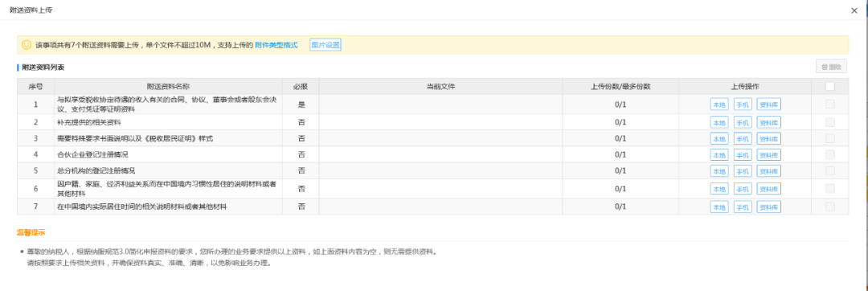Screen dimensions: 868x291
Task: Click 手机 upload button for row 2
Action: 743,122
